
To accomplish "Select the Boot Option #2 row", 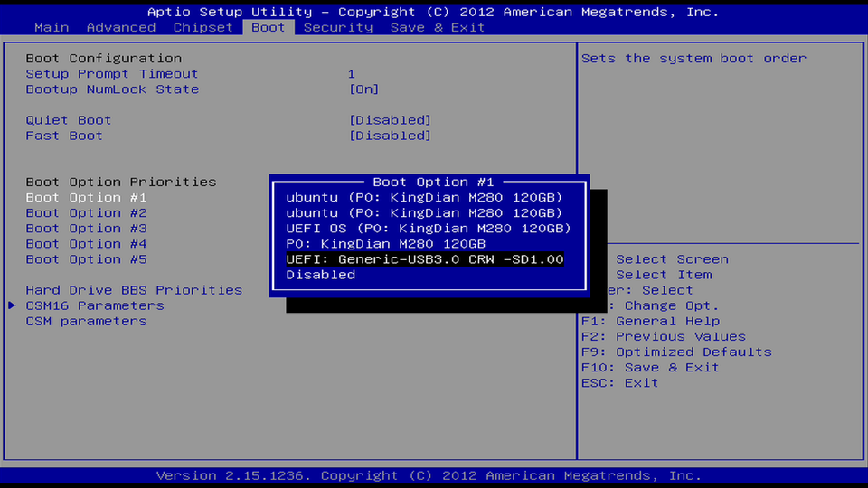I will tap(87, 213).
